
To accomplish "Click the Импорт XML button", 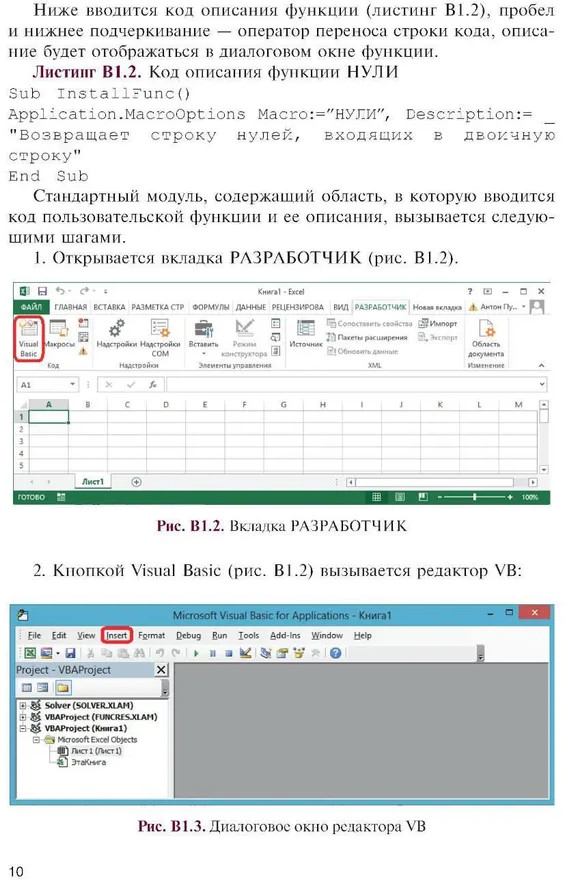I will click(x=438, y=324).
